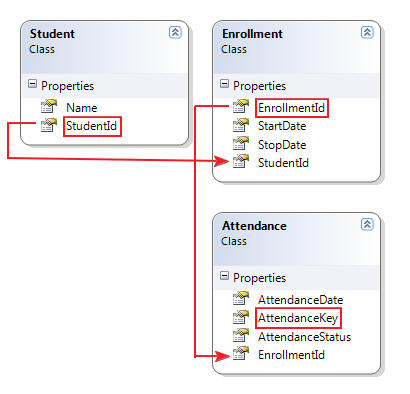Select the icon beside Enrollment's EnrollmentId property

tap(241, 107)
